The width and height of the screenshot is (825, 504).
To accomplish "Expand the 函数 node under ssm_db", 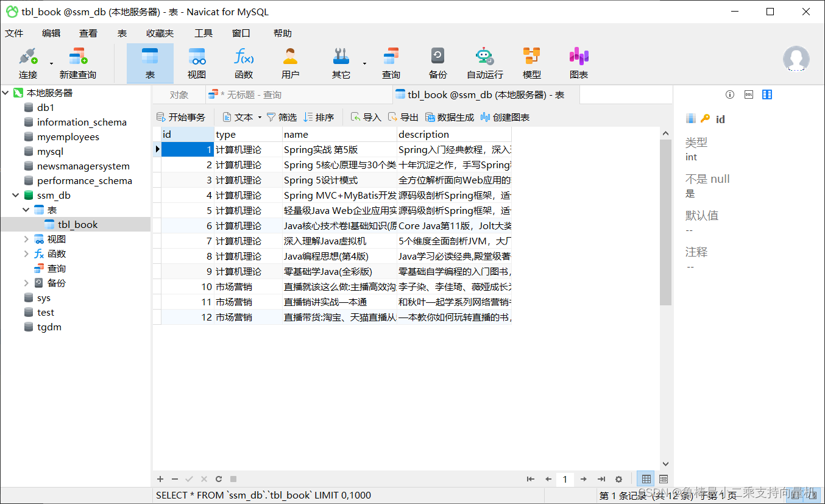I will [26, 254].
